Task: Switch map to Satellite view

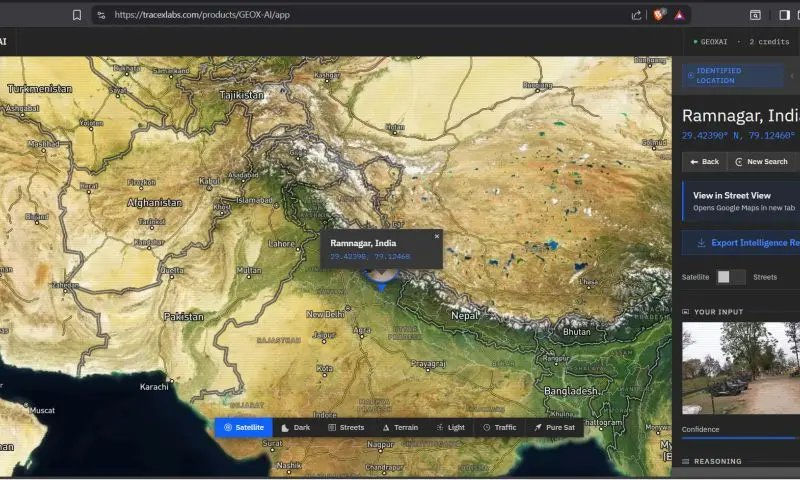Action: click(244, 427)
